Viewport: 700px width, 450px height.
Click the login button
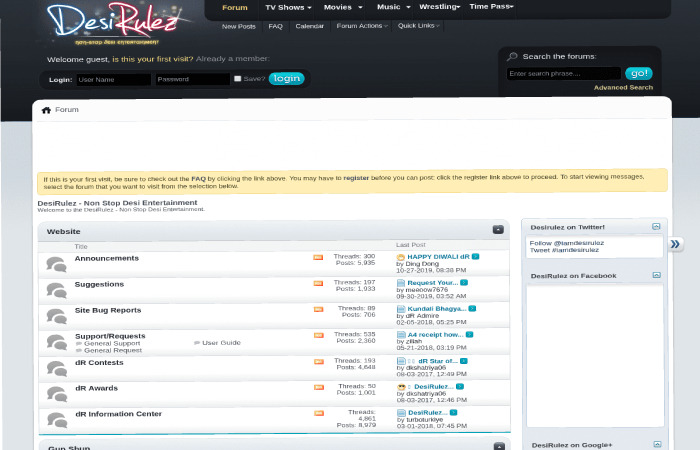click(x=287, y=79)
